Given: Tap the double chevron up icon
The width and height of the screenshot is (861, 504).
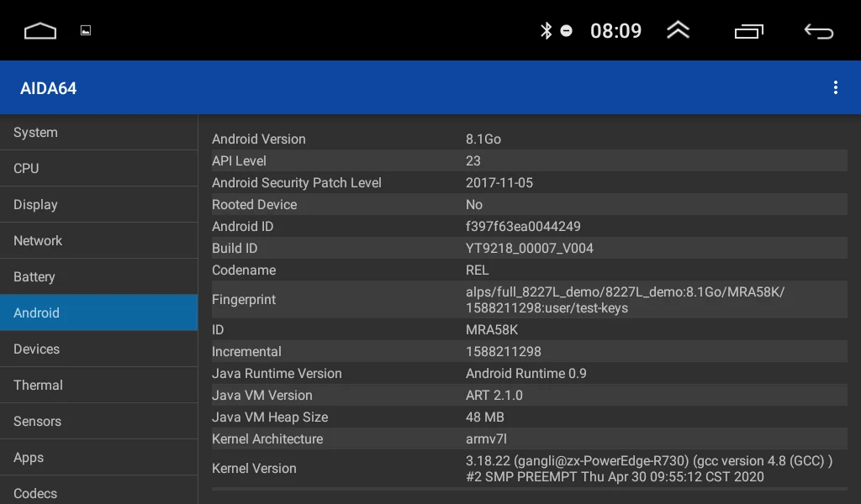Looking at the screenshot, I should [x=679, y=30].
